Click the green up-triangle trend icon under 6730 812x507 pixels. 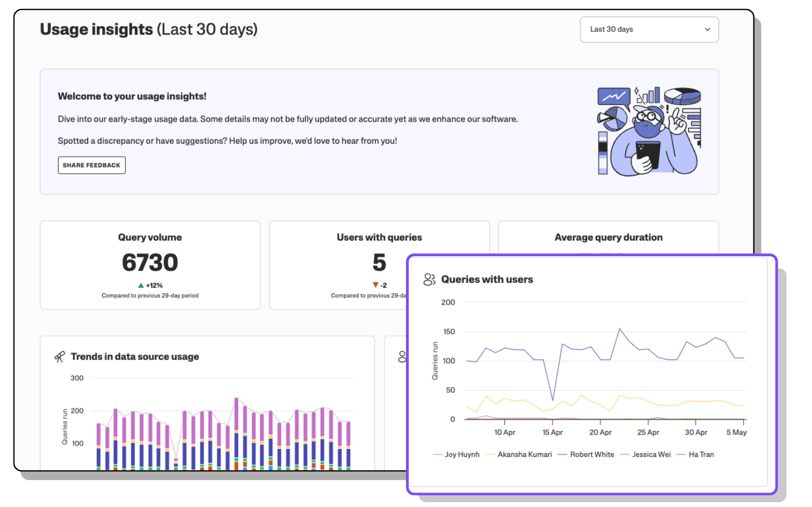(141, 286)
